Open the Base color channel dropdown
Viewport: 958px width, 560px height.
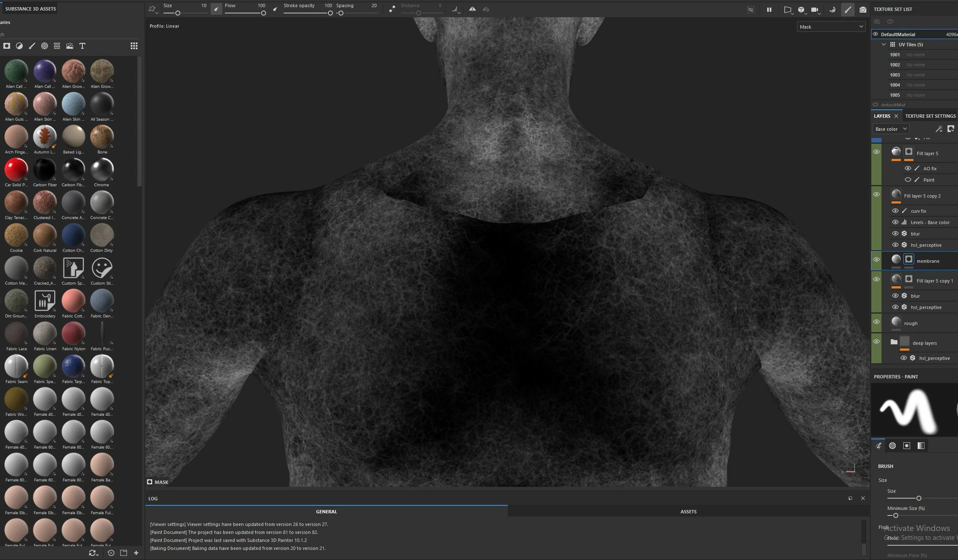click(890, 129)
